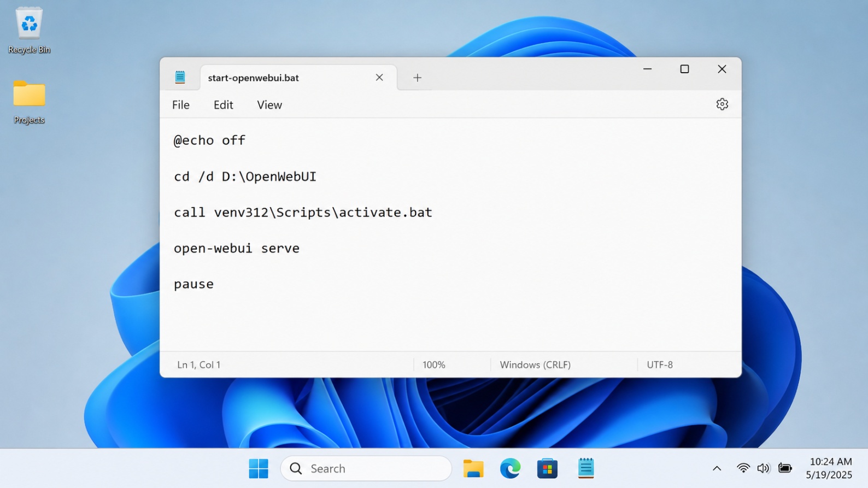Click the Notepad app icon in title bar
This screenshot has width=868, height=488.
(x=180, y=77)
